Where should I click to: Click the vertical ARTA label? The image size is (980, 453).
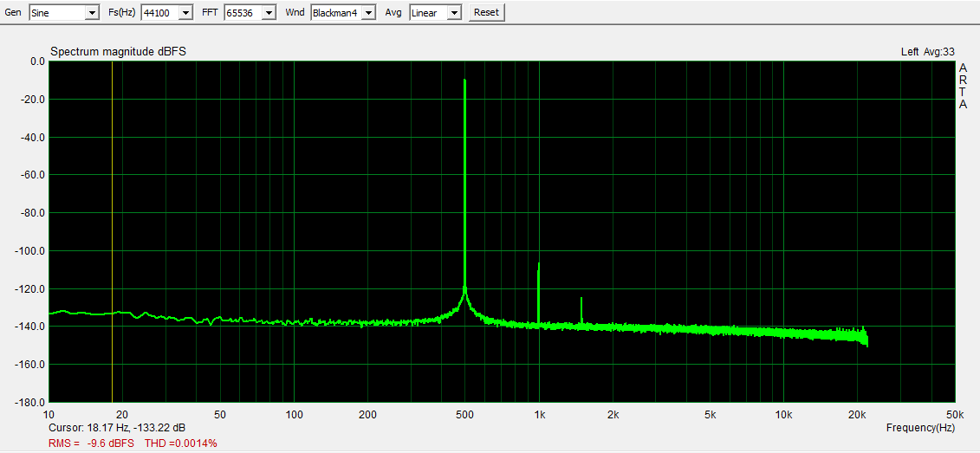(963, 87)
